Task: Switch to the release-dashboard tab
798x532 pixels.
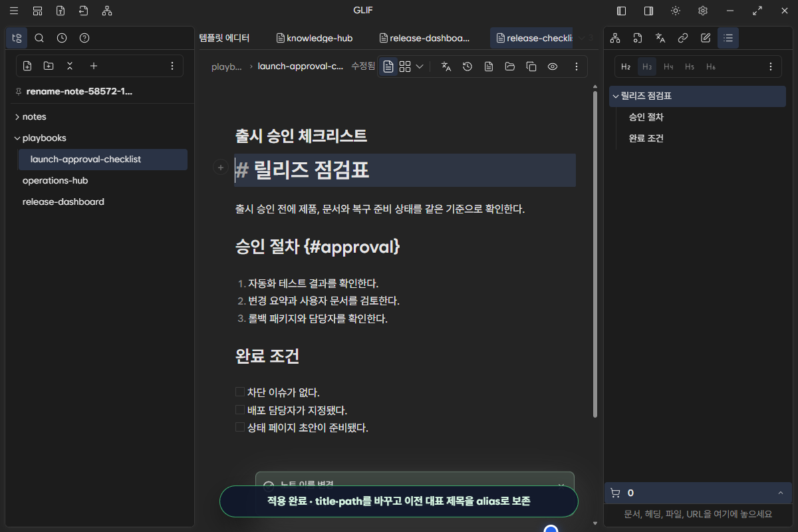Action: [x=424, y=38]
